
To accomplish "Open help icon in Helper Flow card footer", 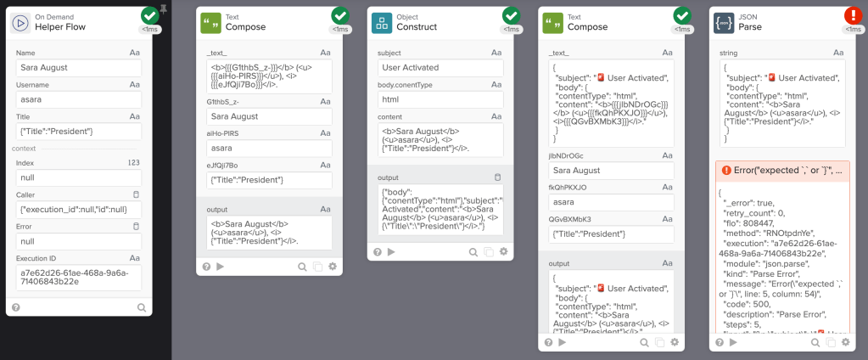I will [16, 307].
